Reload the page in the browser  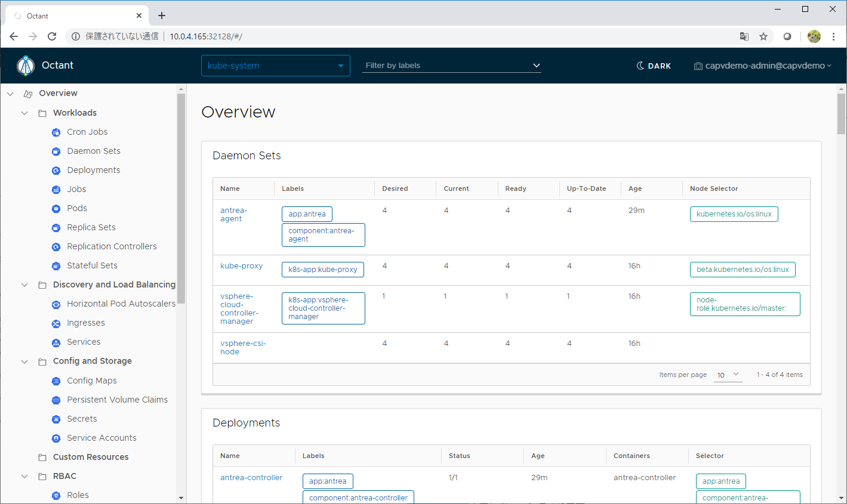coord(52,36)
